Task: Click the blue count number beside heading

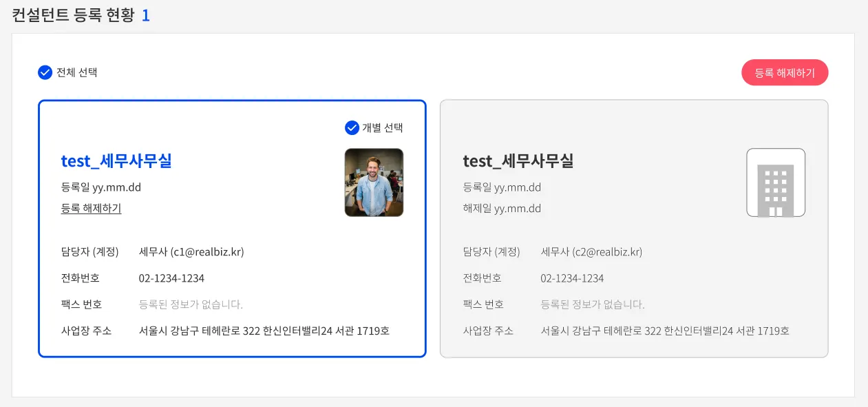Action: [145, 15]
